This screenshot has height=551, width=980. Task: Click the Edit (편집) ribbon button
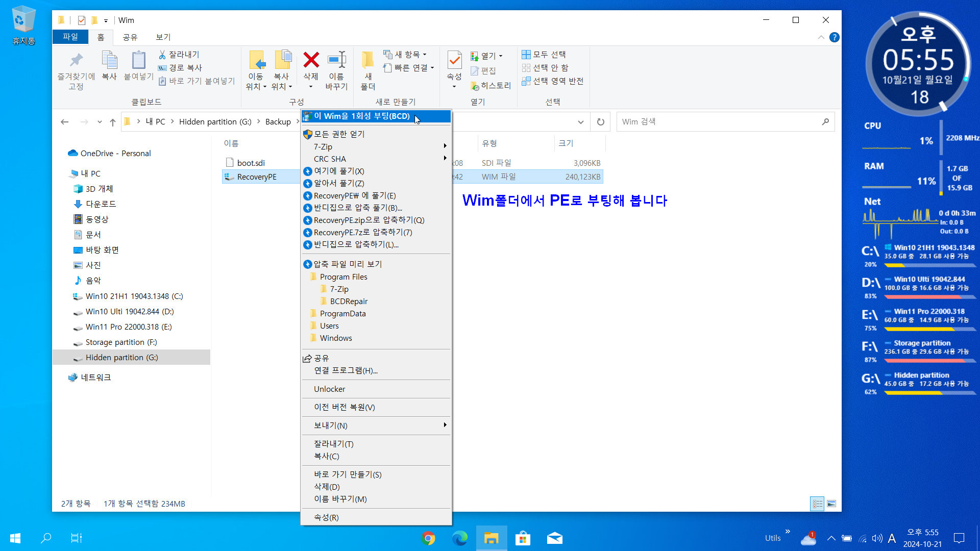(x=483, y=71)
